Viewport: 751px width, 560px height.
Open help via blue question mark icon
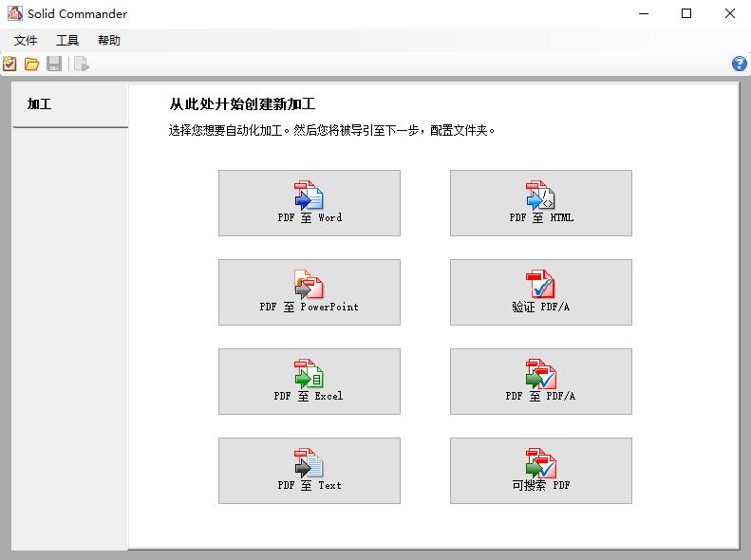[739, 64]
